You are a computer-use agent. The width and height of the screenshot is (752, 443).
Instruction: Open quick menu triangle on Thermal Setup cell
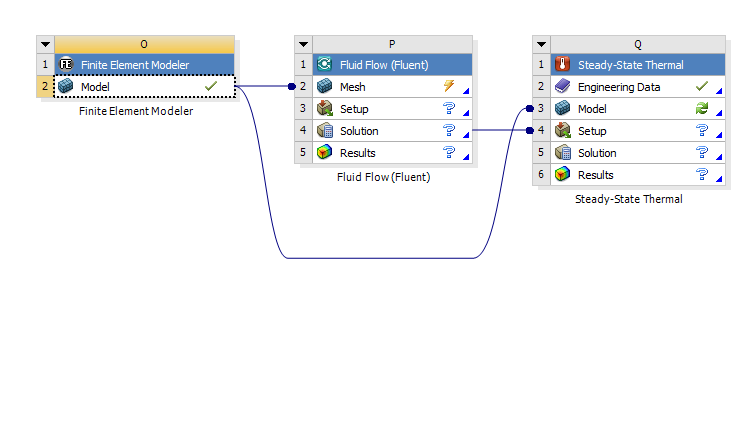[x=719, y=135]
